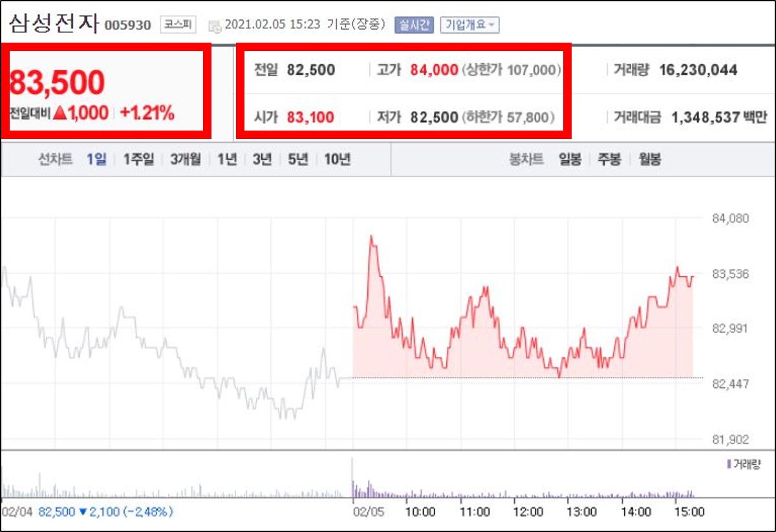
Task: Click the timestamp 2021.02.05 15:23
Action: pos(272,25)
